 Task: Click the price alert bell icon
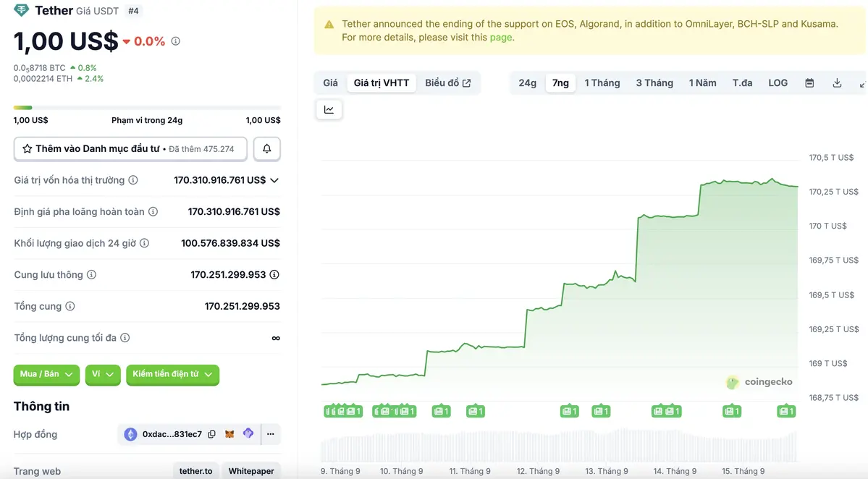(266, 149)
